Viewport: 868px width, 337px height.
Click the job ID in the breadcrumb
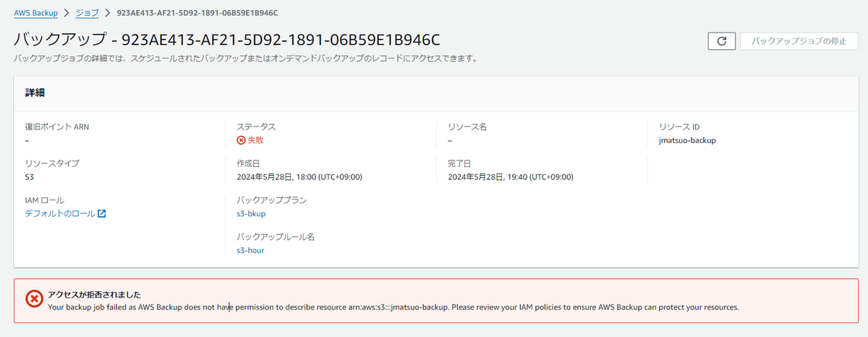[x=197, y=13]
